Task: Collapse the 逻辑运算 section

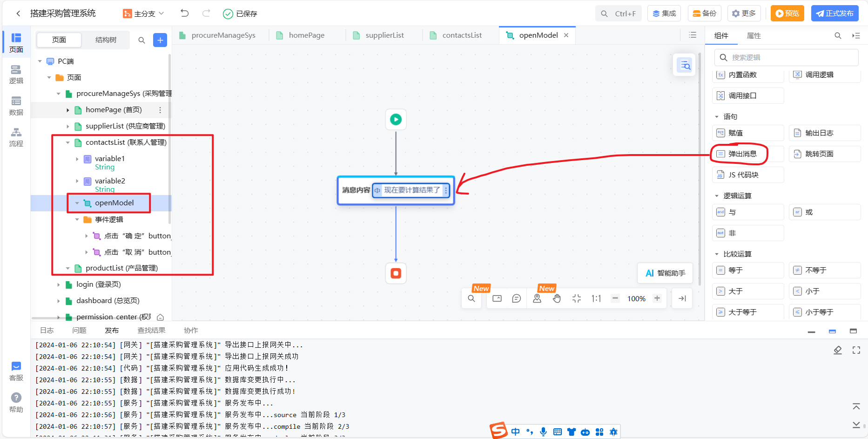Action: click(717, 196)
